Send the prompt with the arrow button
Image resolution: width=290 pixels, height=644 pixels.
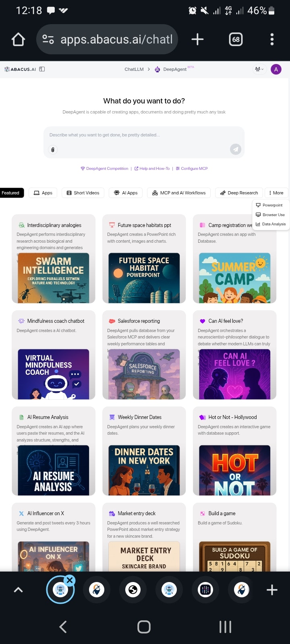tap(236, 149)
